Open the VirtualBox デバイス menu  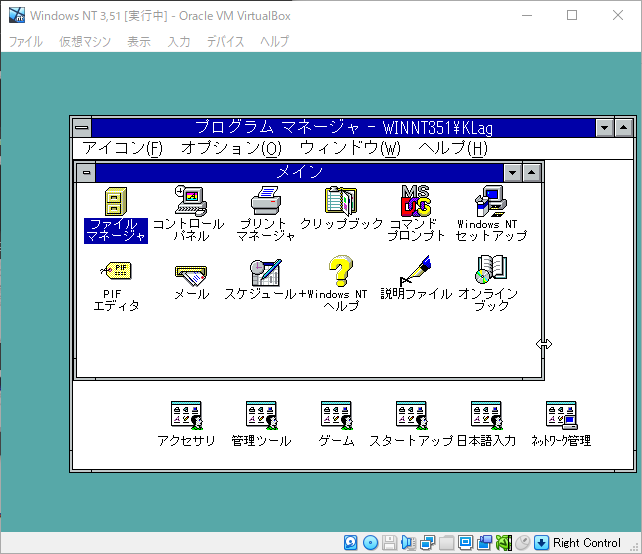pyautogui.click(x=225, y=41)
